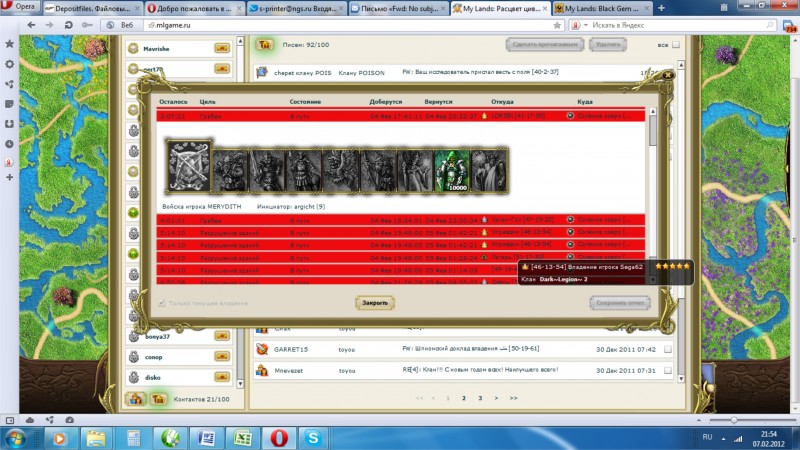Screen dimensions: 800x450
Task: Click the Сохранить отчет button
Action: 620,303
